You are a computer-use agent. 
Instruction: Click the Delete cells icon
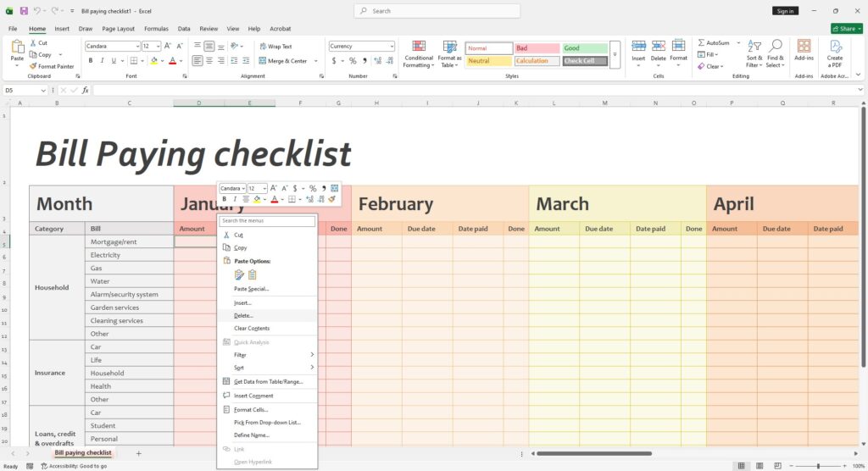coord(658,46)
